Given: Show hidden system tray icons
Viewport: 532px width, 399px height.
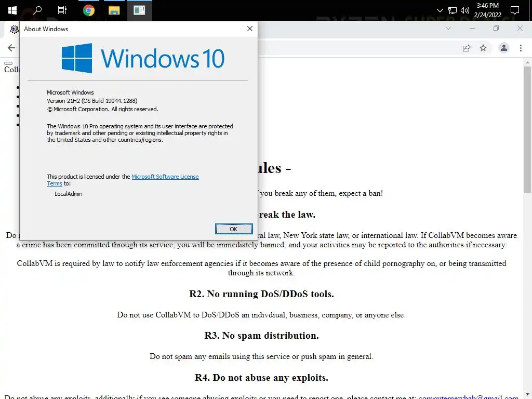Looking at the screenshot, I should coord(440,10).
